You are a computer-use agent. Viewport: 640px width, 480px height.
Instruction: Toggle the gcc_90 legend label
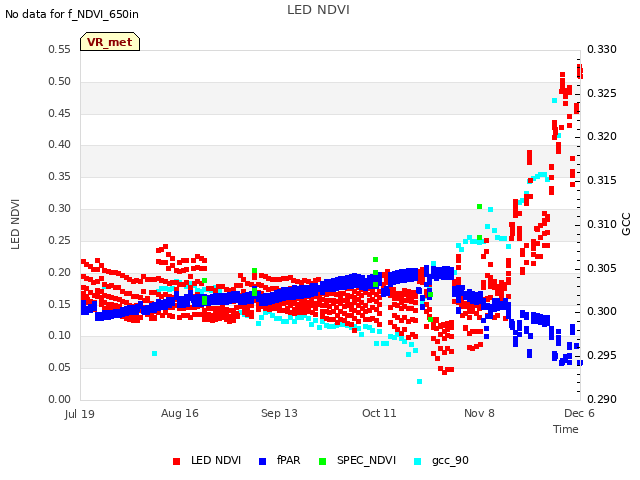[450, 460]
